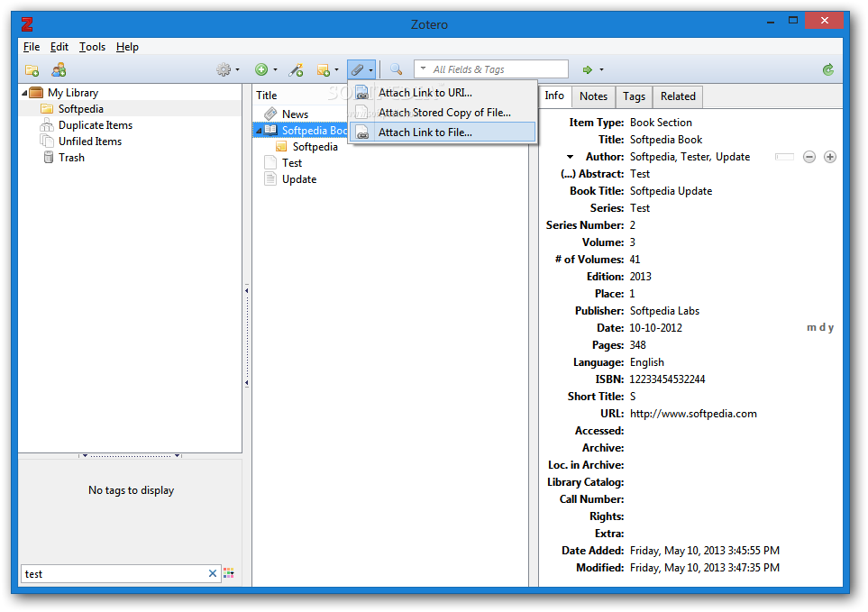Open the Tools menu
The width and height of the screenshot is (868, 612).
[x=92, y=47]
